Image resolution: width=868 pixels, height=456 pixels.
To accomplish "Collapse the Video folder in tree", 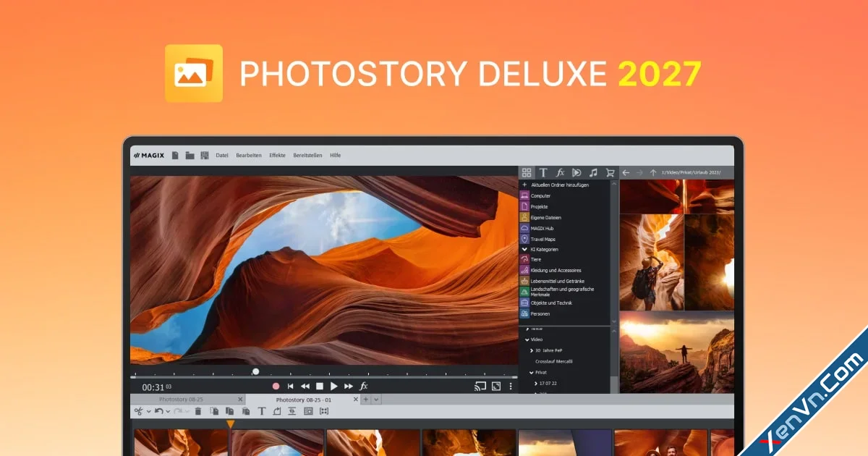I will pyautogui.click(x=527, y=339).
